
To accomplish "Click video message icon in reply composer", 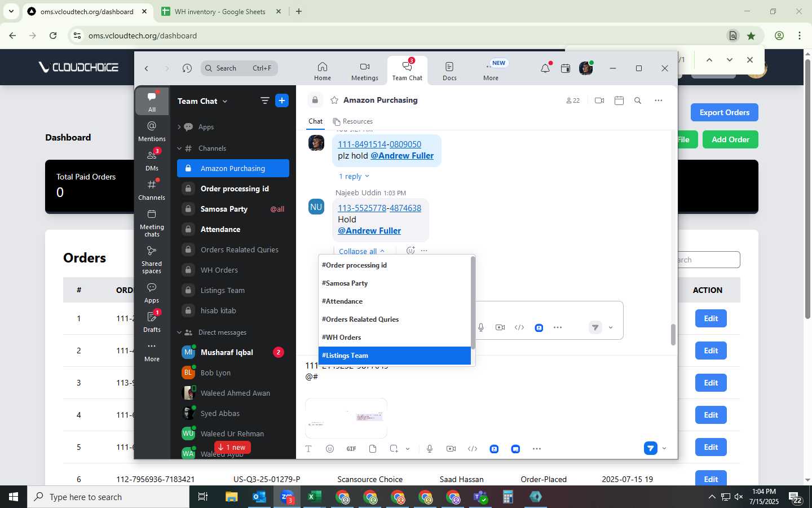I will point(500,327).
